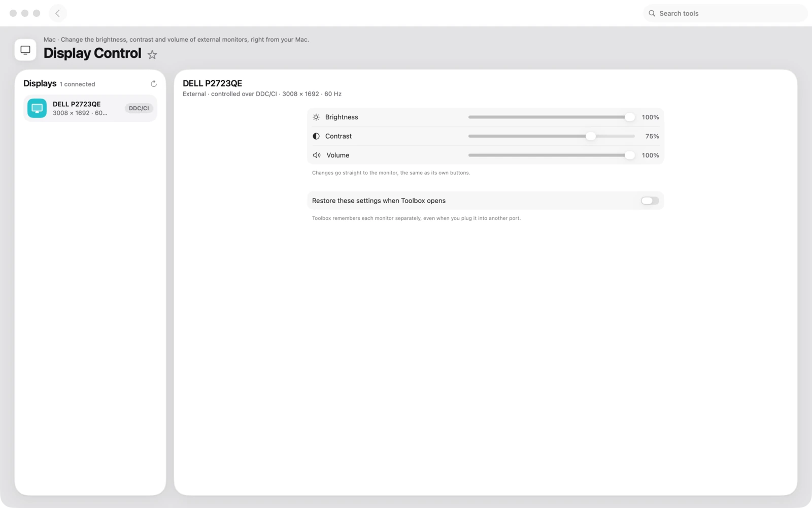Click the window close button

click(x=13, y=13)
